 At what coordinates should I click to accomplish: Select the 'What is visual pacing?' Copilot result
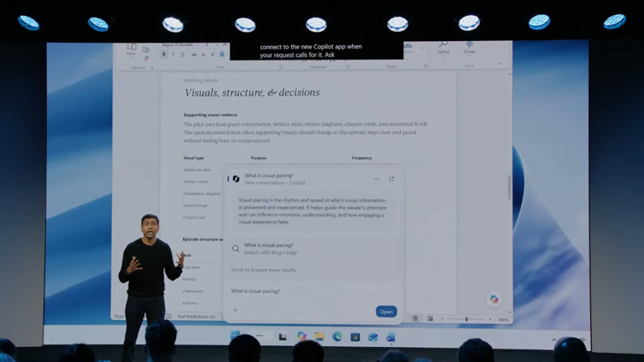tap(313, 179)
